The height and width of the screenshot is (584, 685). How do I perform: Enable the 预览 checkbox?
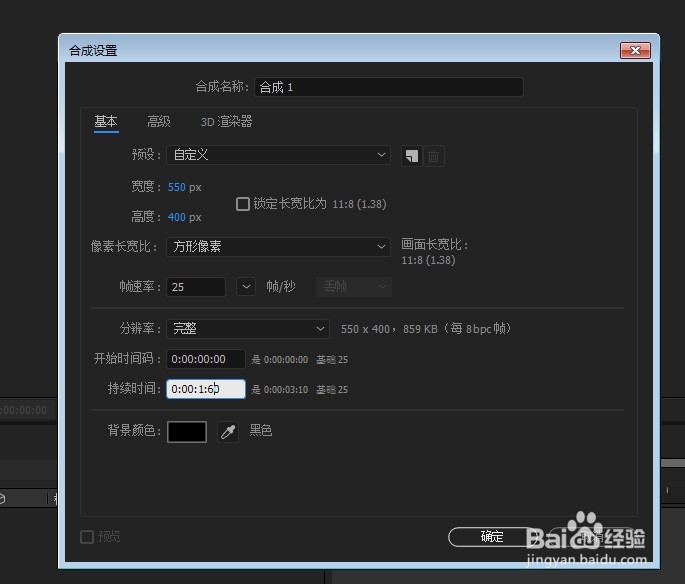[87, 537]
